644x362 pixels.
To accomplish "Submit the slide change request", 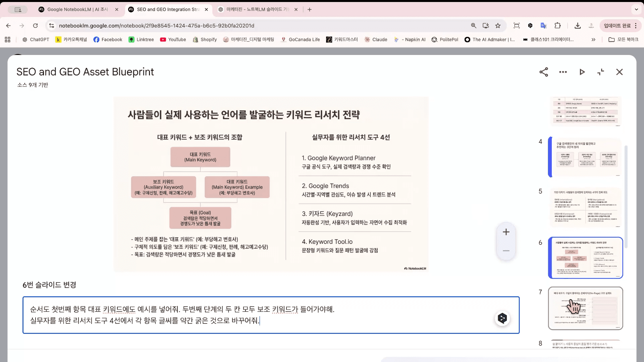I will coord(502,318).
